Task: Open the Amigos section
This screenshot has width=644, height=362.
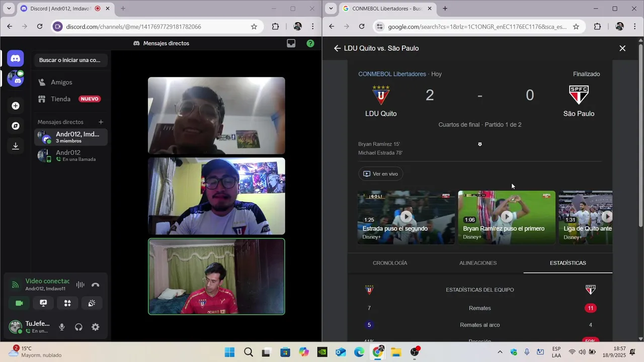Action: [70, 82]
